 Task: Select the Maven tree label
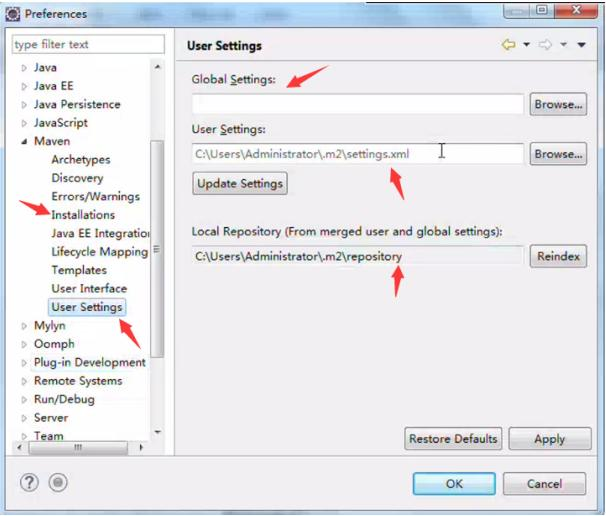52,141
